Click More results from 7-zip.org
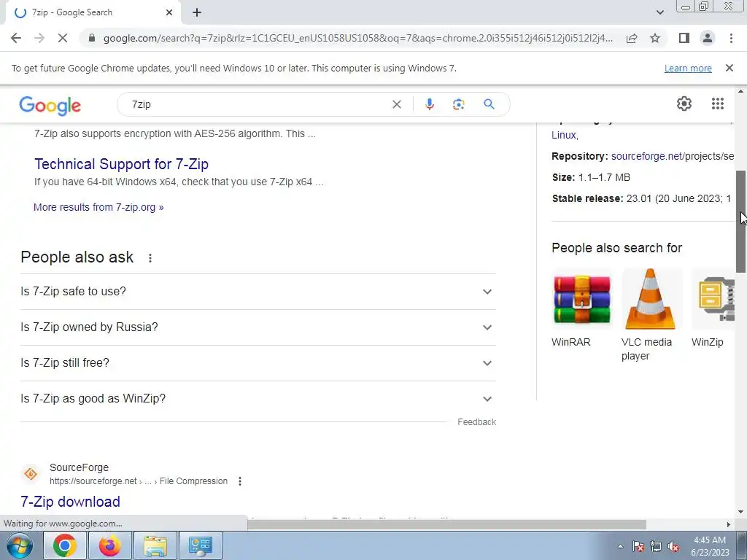This screenshot has width=747, height=560. tap(98, 207)
